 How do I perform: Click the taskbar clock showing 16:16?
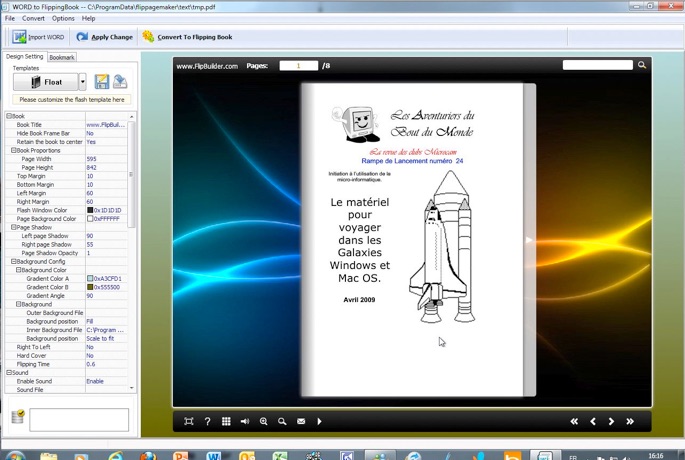point(656,456)
